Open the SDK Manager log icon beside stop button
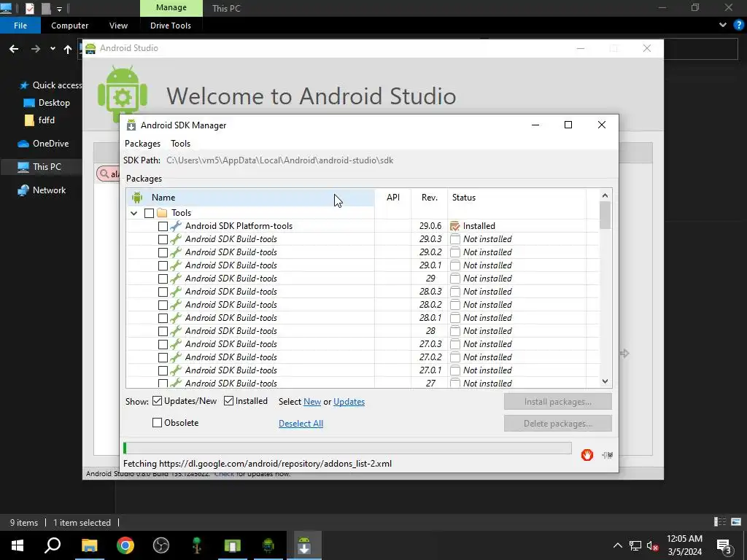The width and height of the screenshot is (747, 560). (x=607, y=455)
